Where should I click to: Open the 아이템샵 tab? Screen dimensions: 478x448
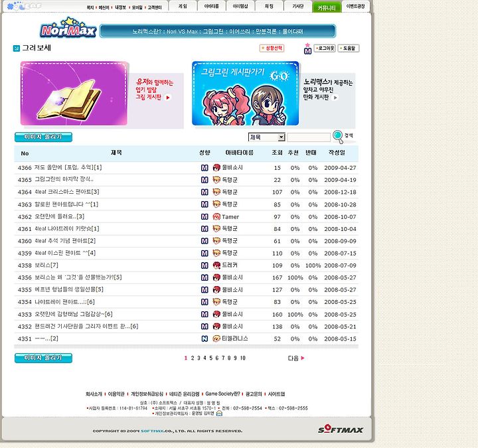tap(240, 6)
